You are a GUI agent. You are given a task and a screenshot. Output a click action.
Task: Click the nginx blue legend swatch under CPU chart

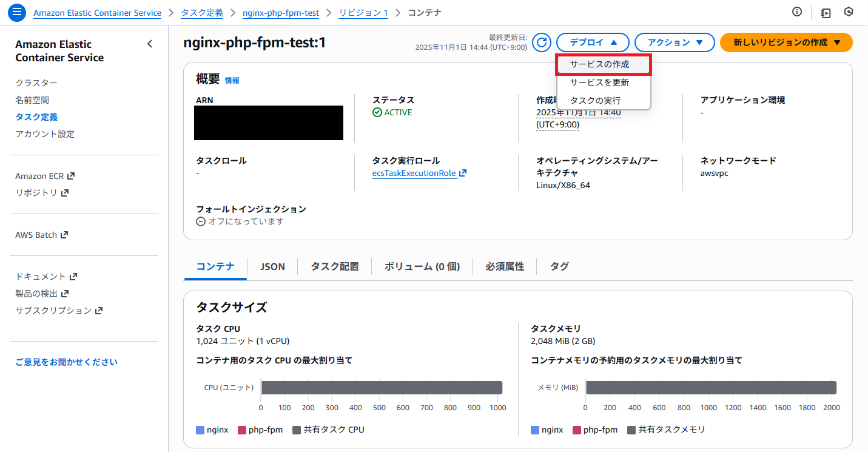tap(201, 430)
